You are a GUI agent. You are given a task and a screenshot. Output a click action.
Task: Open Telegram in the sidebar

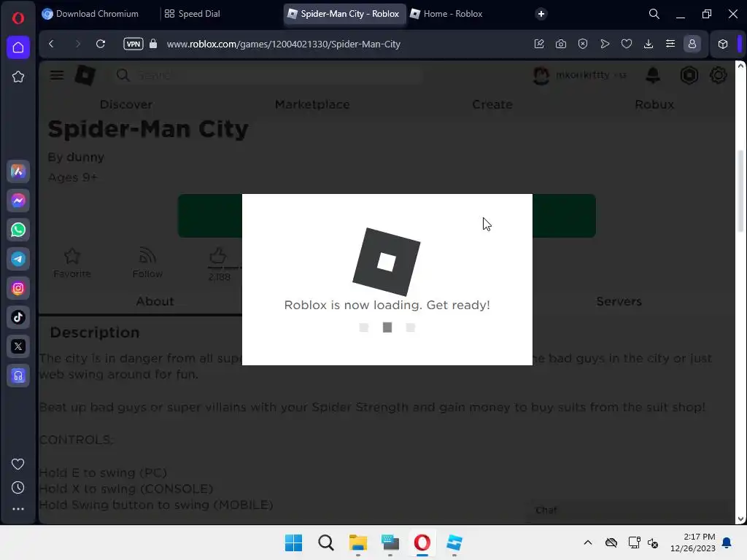(18, 259)
